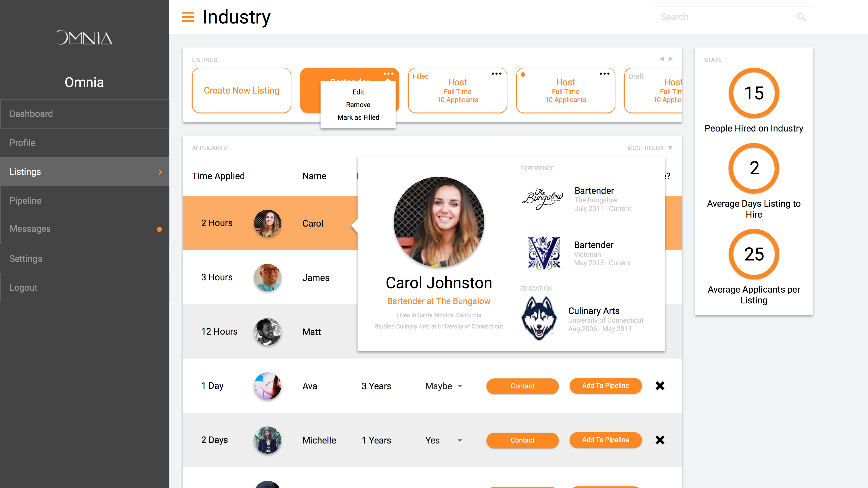868x488 pixels.
Task: Open Ava's Maybe dropdown
Action: [x=460, y=386]
